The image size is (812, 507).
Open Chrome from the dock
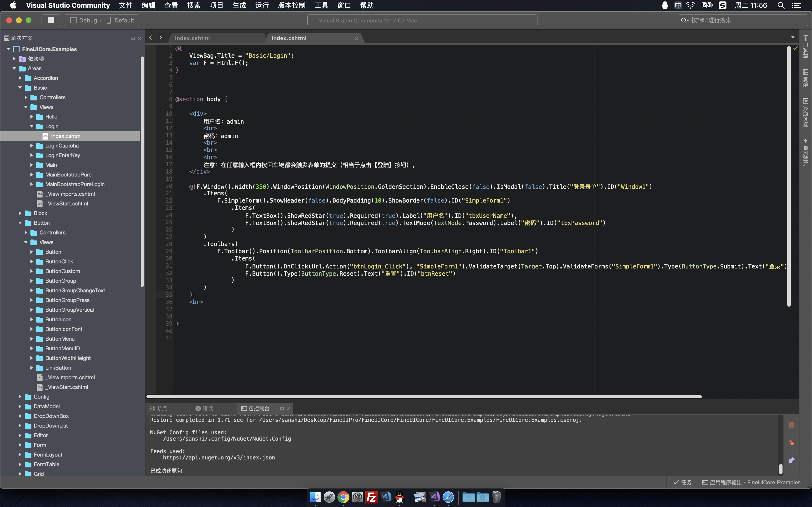343,497
